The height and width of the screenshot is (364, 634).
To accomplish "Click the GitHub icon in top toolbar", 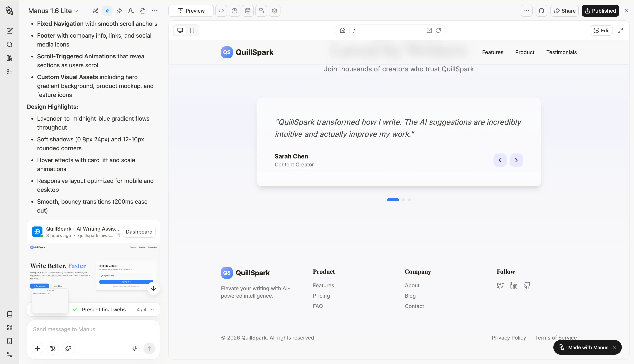I will pos(541,11).
